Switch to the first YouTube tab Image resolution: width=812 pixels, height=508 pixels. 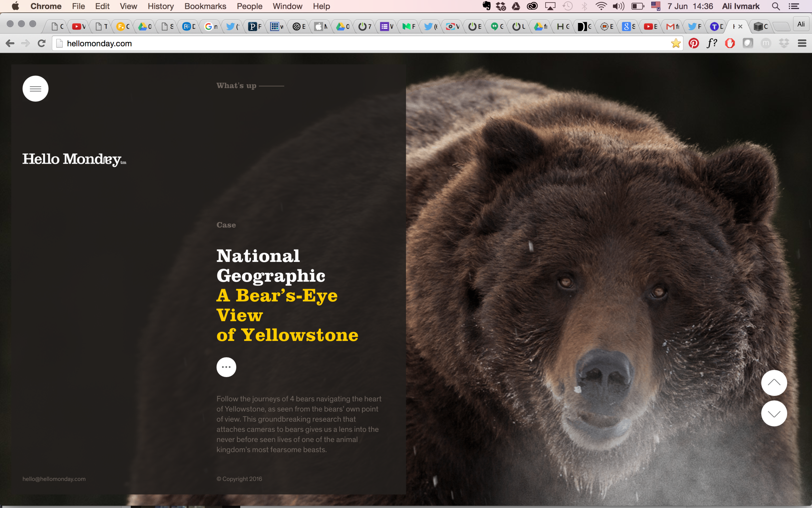pyautogui.click(x=79, y=27)
